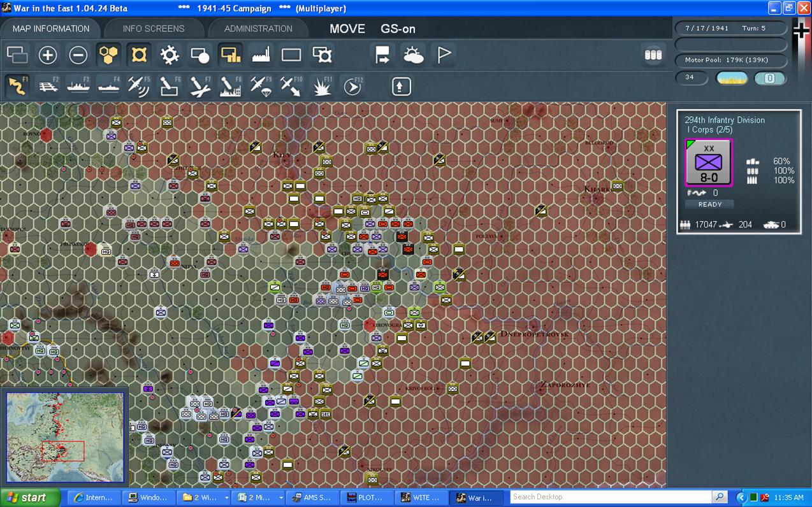Expand the '2 Wi...' taskbar group dropdown

click(x=226, y=498)
